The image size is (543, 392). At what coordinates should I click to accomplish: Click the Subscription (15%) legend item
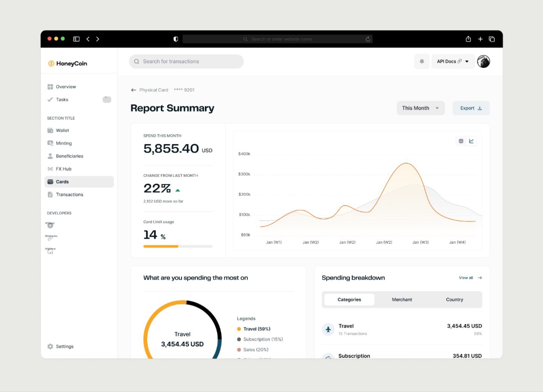260,339
